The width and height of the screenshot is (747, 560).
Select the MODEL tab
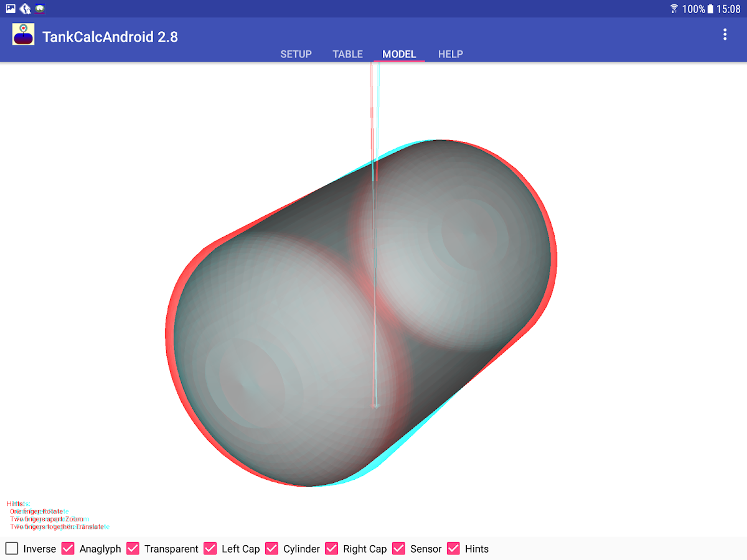tap(399, 54)
